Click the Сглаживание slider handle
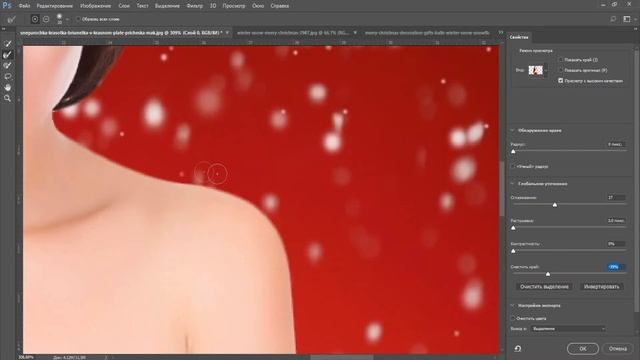 point(555,204)
